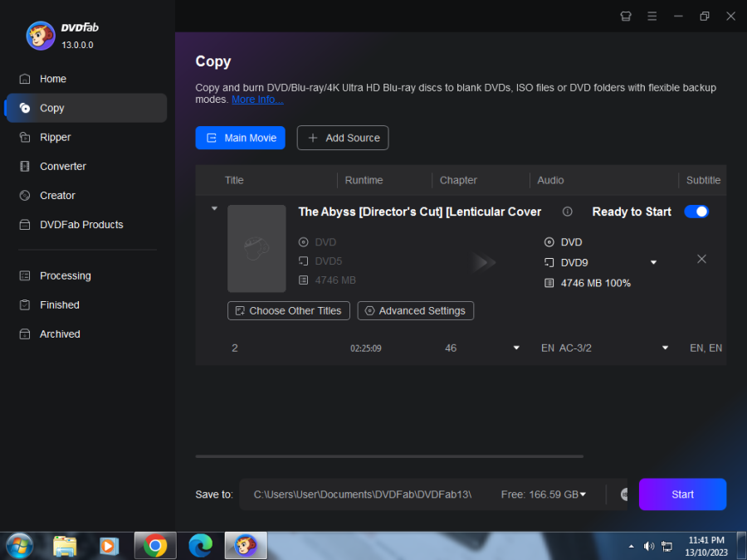Click the info icon next to the movie title
747x560 pixels.
pos(567,212)
